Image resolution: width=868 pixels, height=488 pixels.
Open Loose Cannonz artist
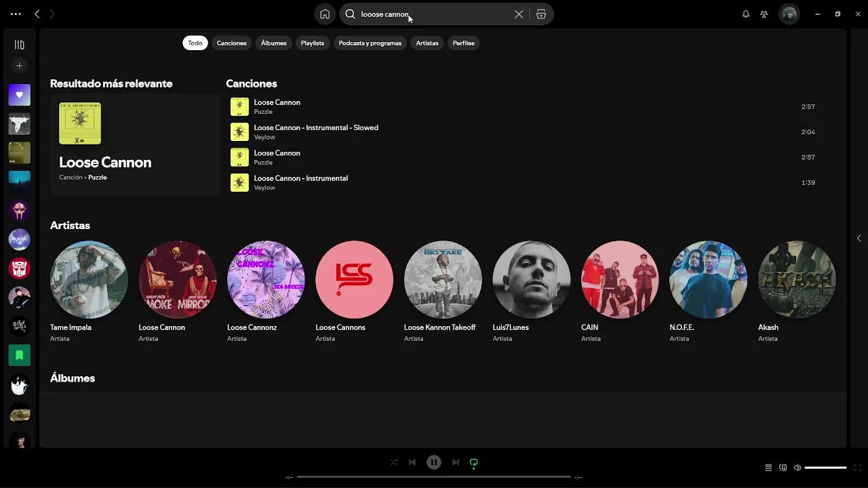(x=266, y=290)
